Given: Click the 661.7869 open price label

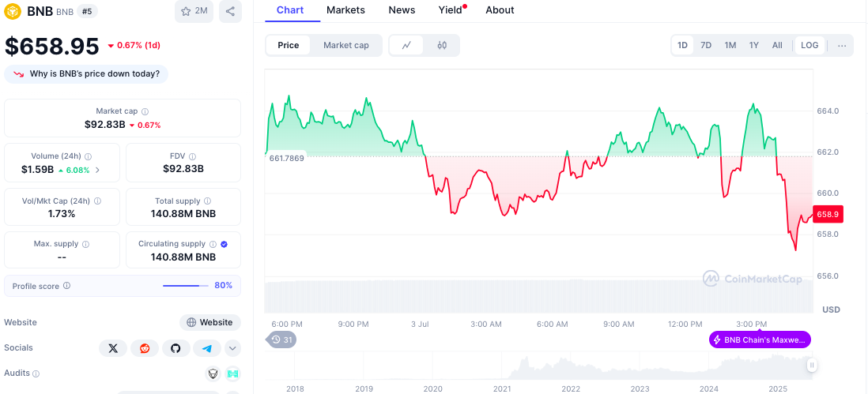Looking at the screenshot, I should [x=286, y=158].
